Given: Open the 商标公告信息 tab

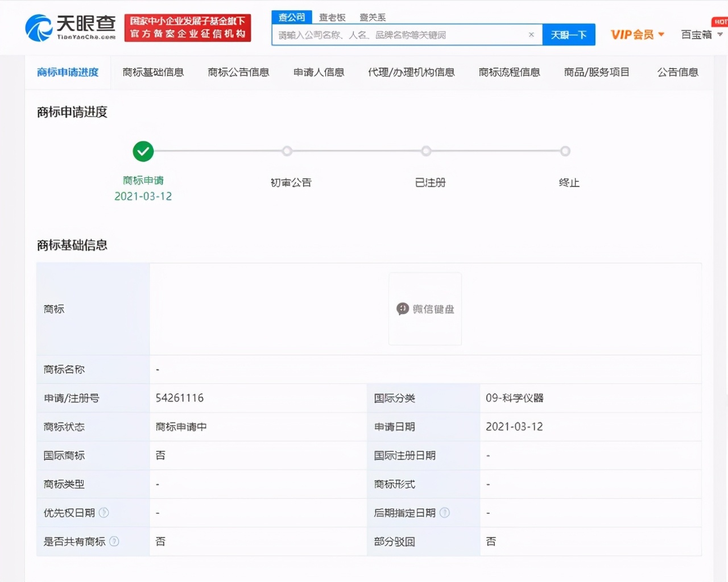Looking at the screenshot, I should pyautogui.click(x=238, y=72).
